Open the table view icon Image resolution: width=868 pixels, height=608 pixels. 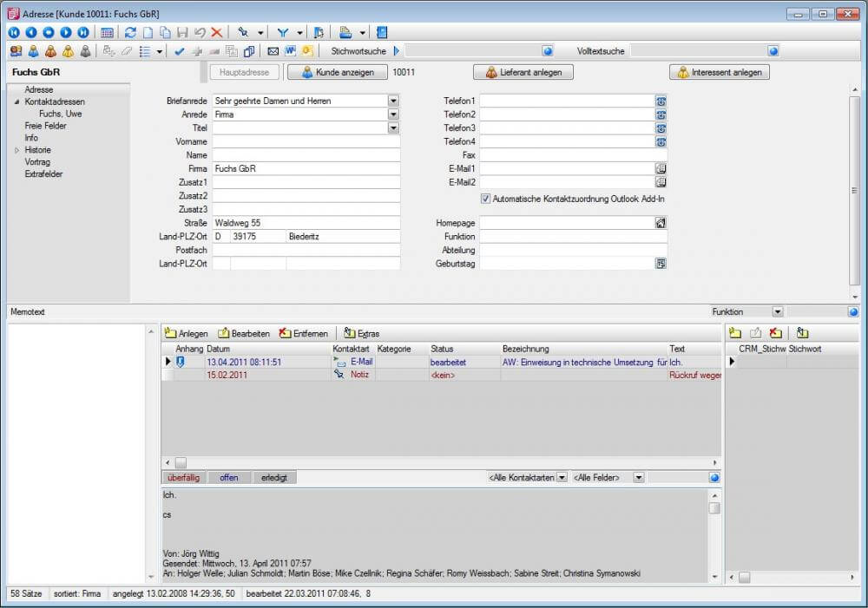click(108, 33)
